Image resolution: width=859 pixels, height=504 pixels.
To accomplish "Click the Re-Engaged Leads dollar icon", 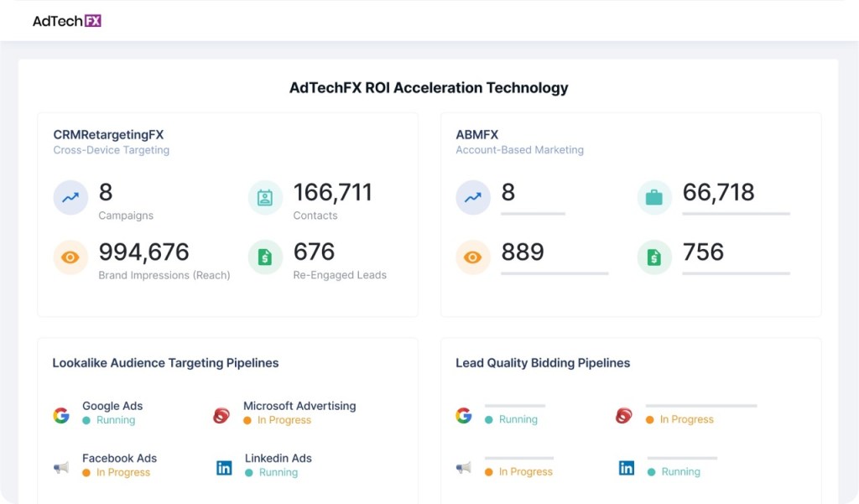I will (x=265, y=257).
